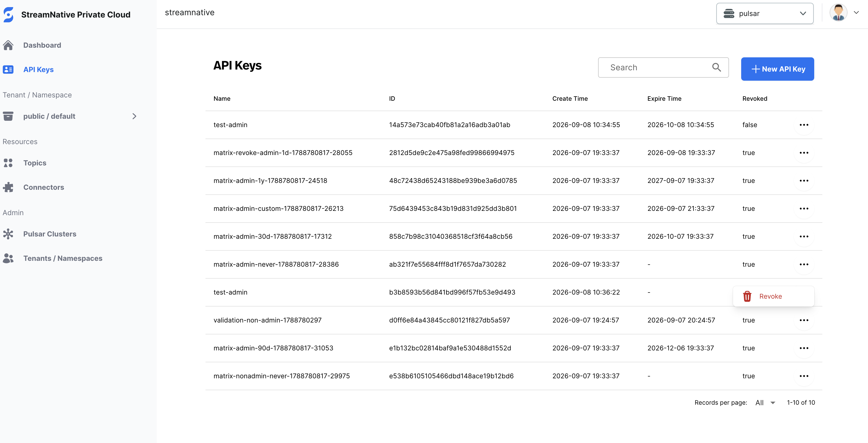
Task: Click ID b3b8593b56d841bd996f57fb53e9d493
Action: [x=452, y=292]
